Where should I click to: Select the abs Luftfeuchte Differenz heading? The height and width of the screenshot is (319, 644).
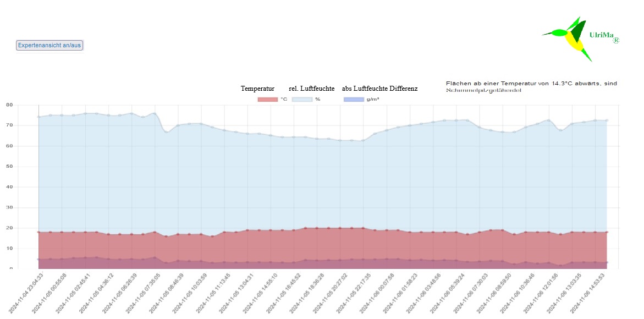379,89
